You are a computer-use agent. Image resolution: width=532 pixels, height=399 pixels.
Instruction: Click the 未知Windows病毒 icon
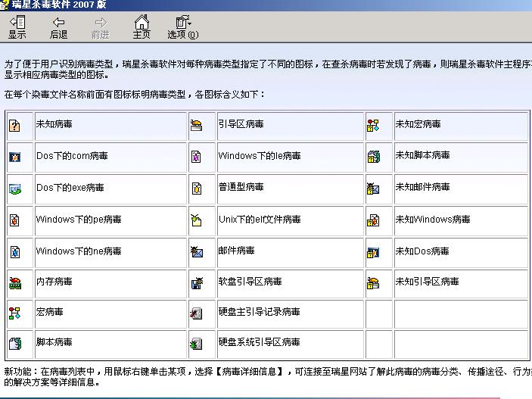(373, 220)
